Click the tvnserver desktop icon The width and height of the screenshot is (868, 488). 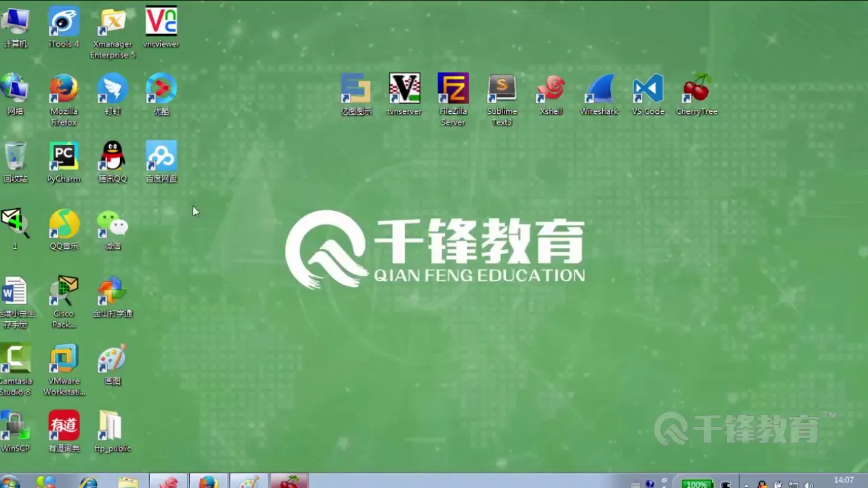coord(405,95)
